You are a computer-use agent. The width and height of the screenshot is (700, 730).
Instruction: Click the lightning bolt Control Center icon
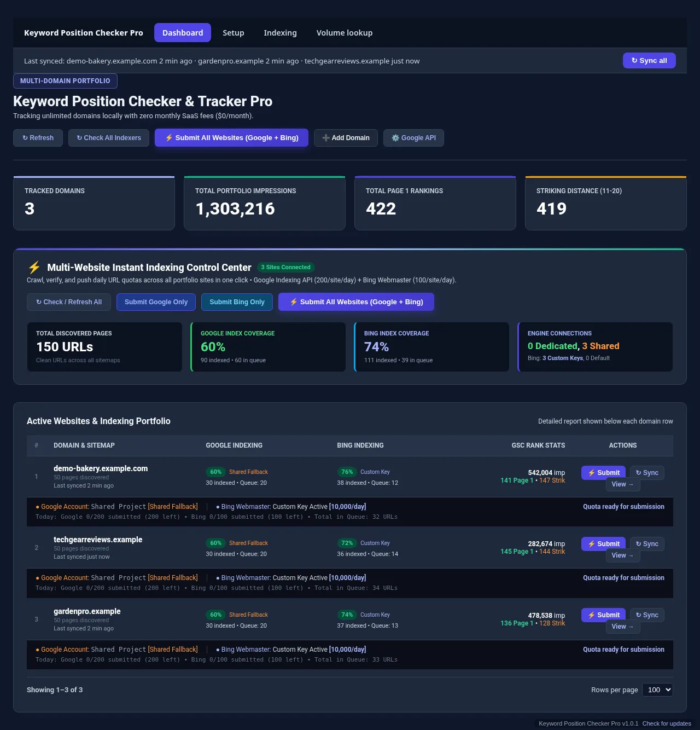[34, 268]
